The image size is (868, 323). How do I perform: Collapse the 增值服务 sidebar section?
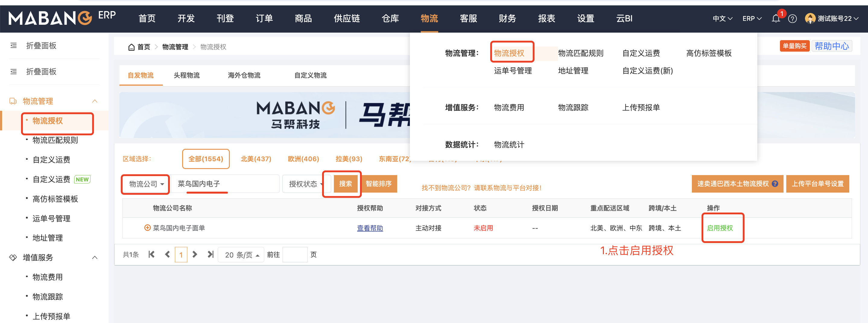tap(95, 257)
